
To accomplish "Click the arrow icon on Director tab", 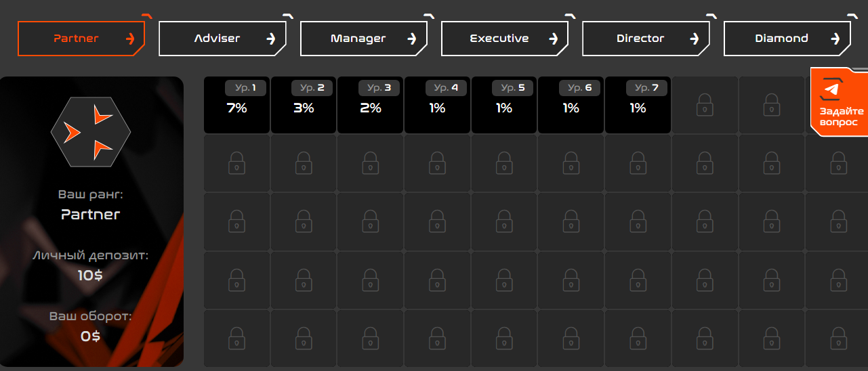I will point(695,39).
